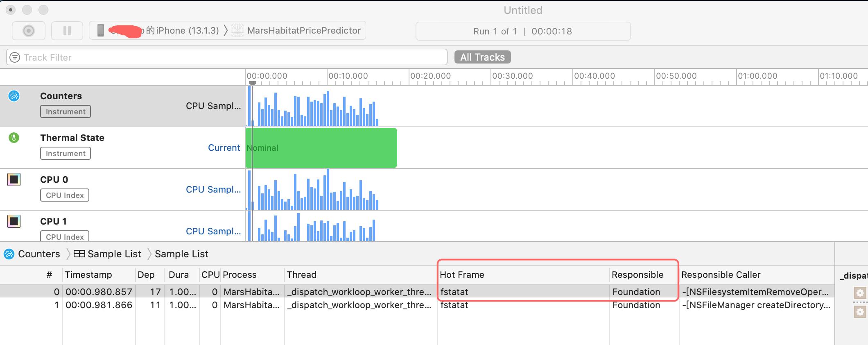Sort by Responsible column header
The height and width of the screenshot is (345, 868).
coord(637,275)
